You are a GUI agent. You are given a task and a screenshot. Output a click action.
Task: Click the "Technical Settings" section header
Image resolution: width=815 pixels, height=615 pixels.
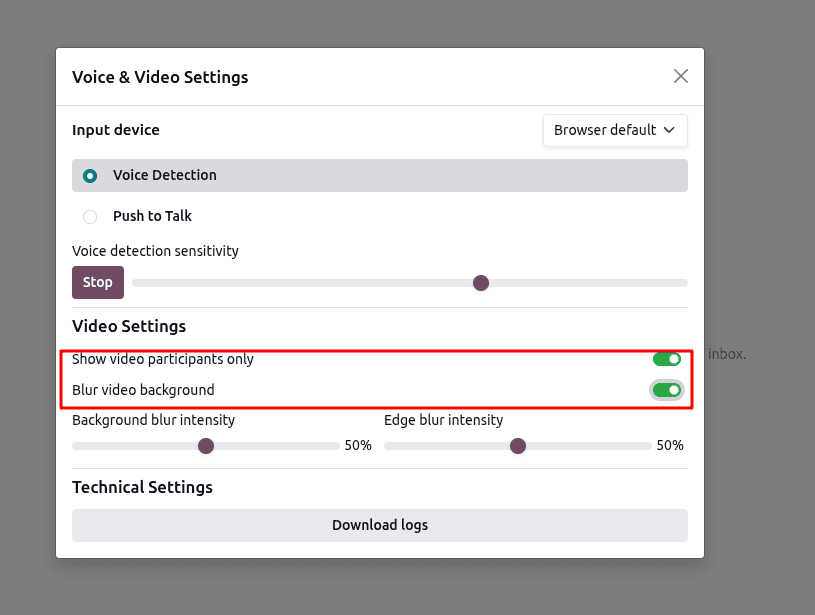142,487
